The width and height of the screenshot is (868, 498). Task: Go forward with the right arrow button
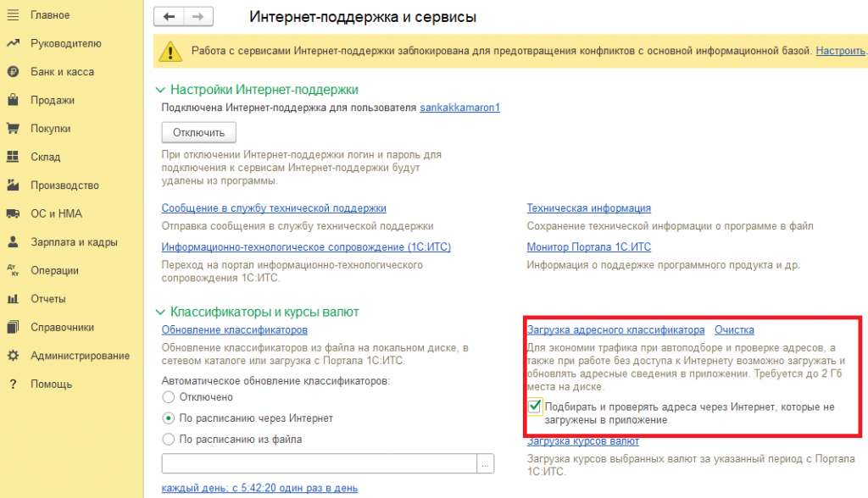click(198, 17)
